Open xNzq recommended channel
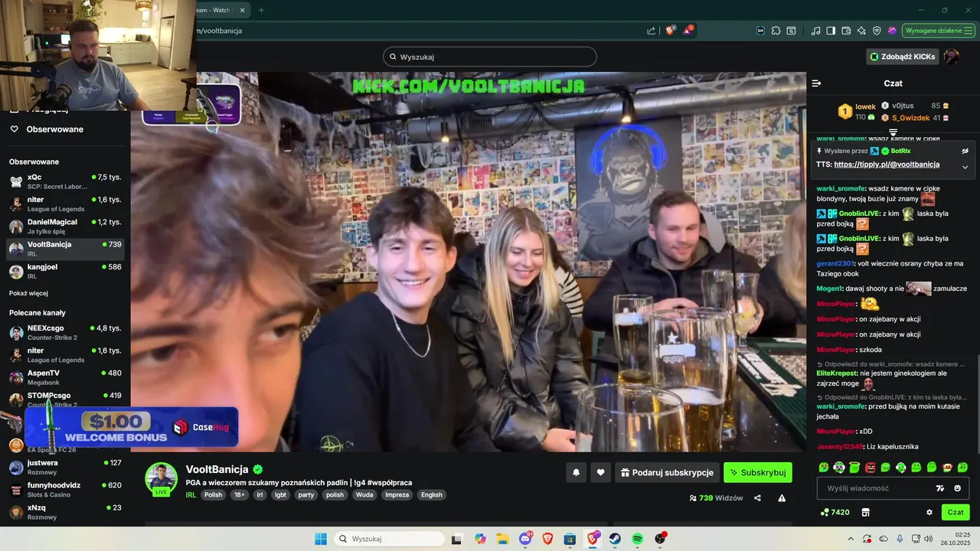 (65, 512)
